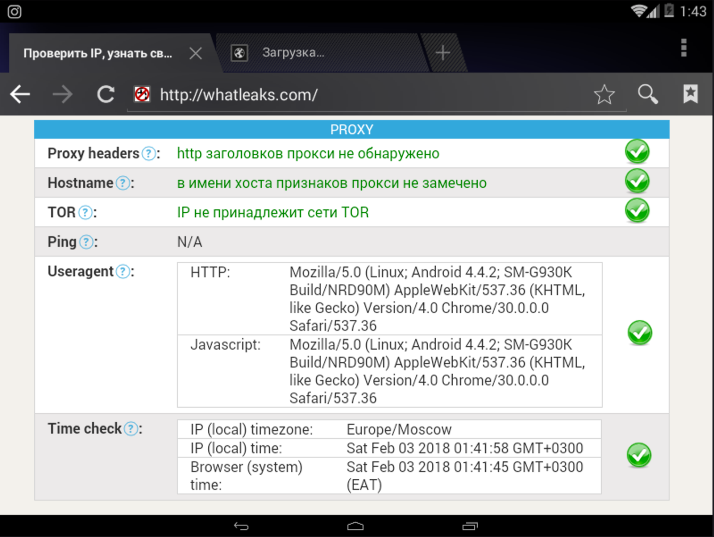The image size is (714, 537).
Task: Select the Проверить IP tab
Action: point(98,53)
